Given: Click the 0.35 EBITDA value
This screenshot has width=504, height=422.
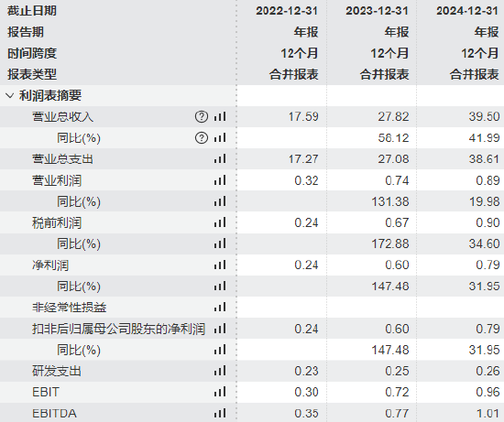Looking at the screenshot, I should click(x=306, y=414).
